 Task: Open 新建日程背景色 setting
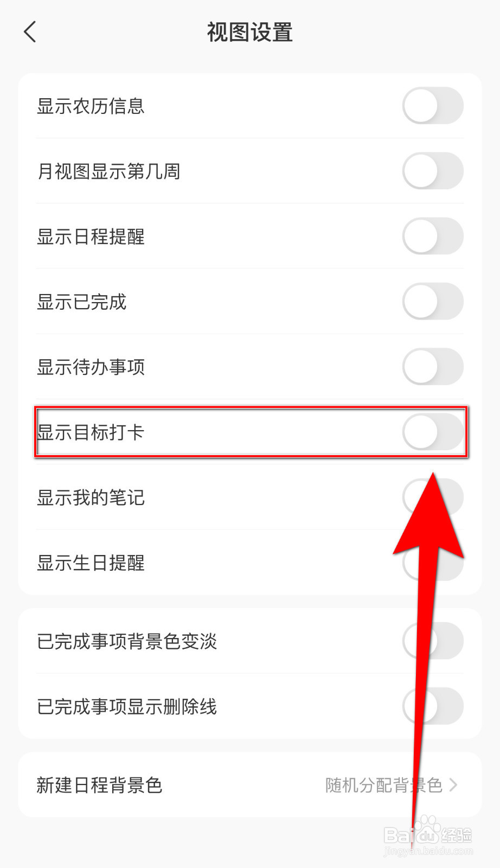click(x=250, y=785)
